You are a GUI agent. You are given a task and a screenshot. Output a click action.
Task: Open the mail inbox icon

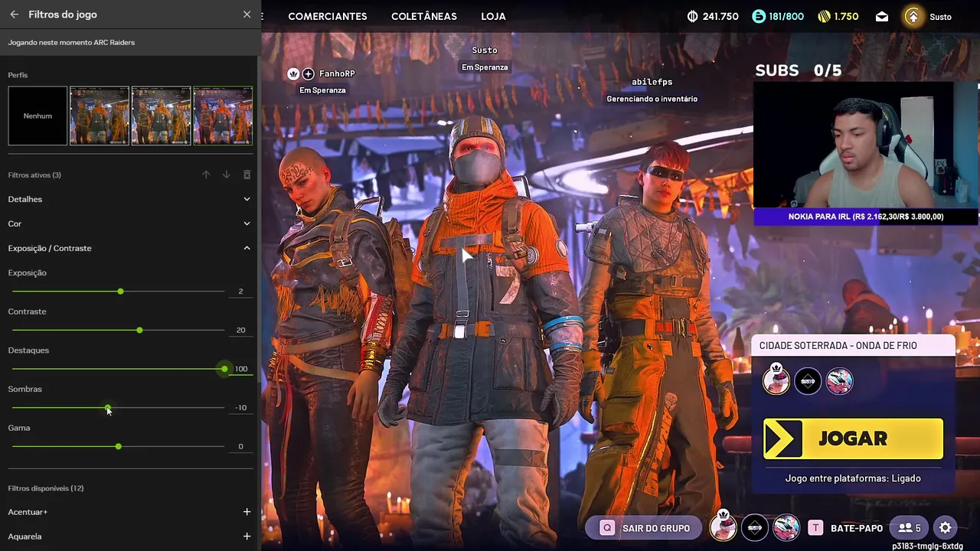(x=882, y=17)
